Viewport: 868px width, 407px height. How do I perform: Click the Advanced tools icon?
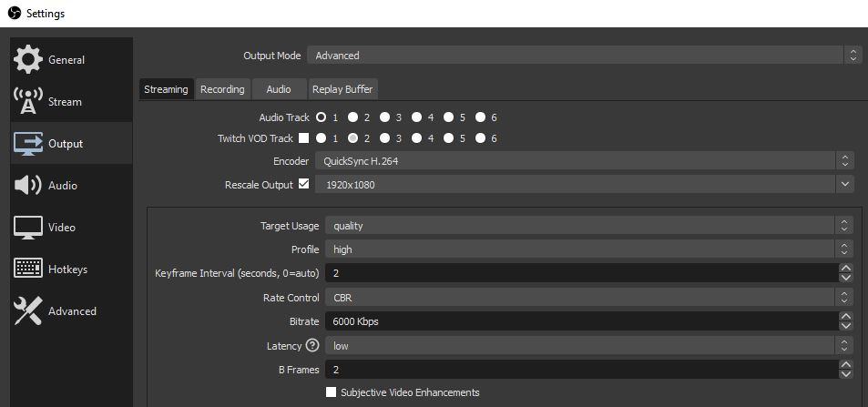[x=28, y=311]
